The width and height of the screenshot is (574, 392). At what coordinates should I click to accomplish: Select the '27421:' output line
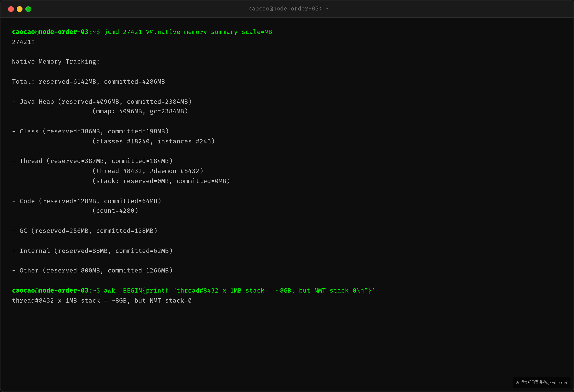[23, 42]
